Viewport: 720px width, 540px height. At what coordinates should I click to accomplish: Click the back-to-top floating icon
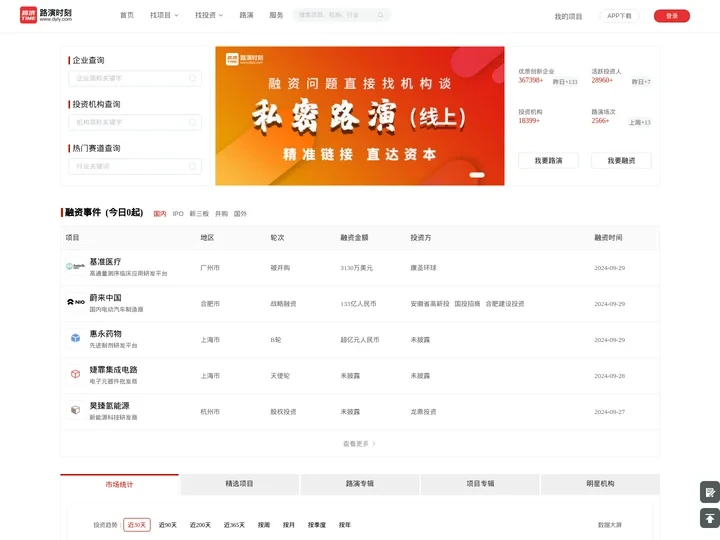pos(710,518)
